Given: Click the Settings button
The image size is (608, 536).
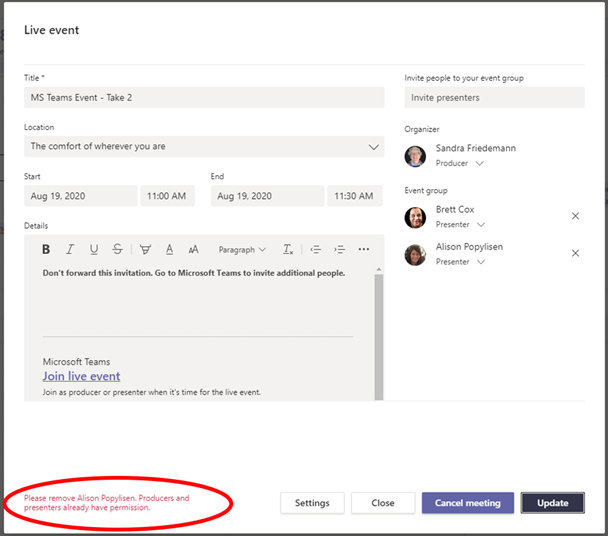Looking at the screenshot, I should (312, 503).
